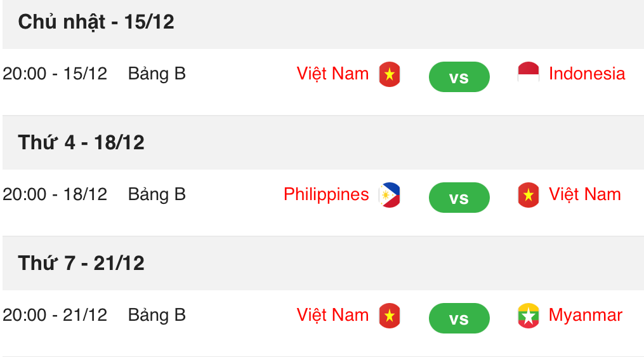The image size is (644, 357).
Task: Open Việt Nam link in the 21/12 match
Action: pos(332,315)
